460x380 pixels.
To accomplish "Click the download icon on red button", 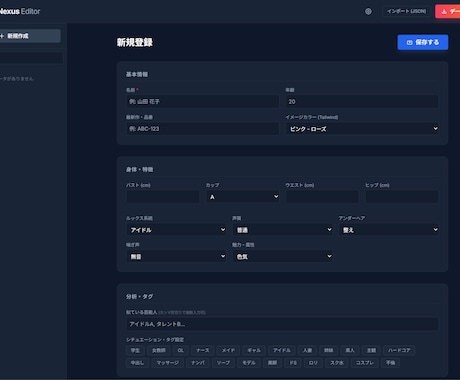I will [x=444, y=12].
